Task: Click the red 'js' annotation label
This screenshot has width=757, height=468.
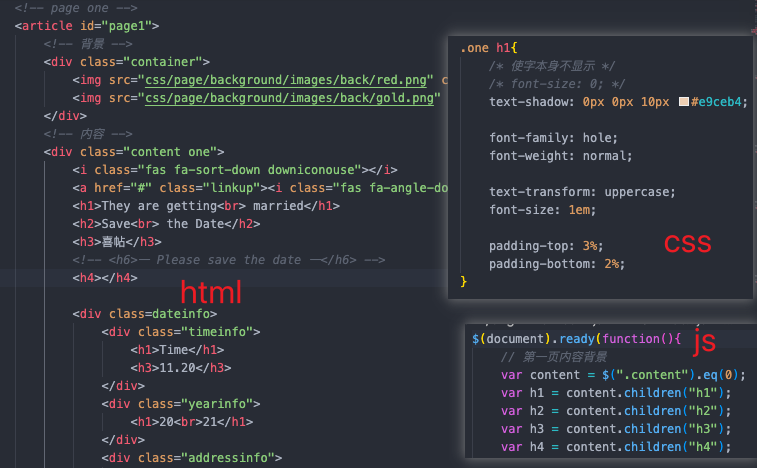Action: pyautogui.click(x=704, y=341)
